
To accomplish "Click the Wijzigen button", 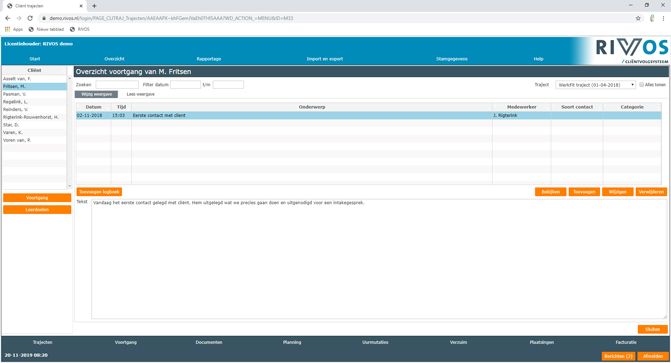I will (618, 192).
